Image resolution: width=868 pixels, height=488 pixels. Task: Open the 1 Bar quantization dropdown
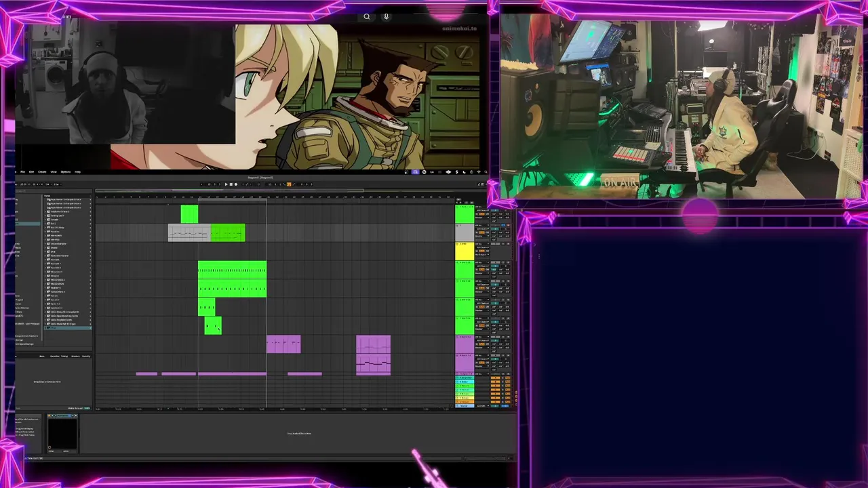[58, 184]
